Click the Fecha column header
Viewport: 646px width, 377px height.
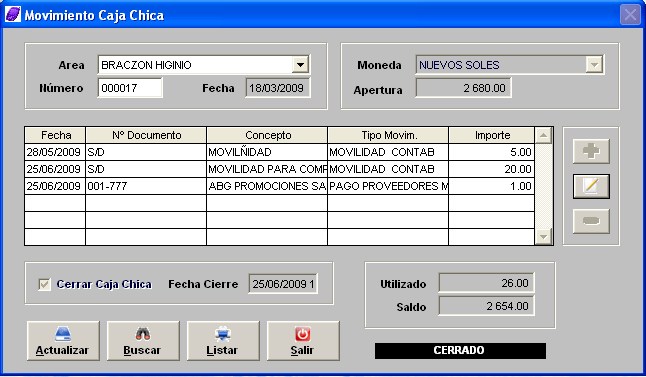click(55, 135)
